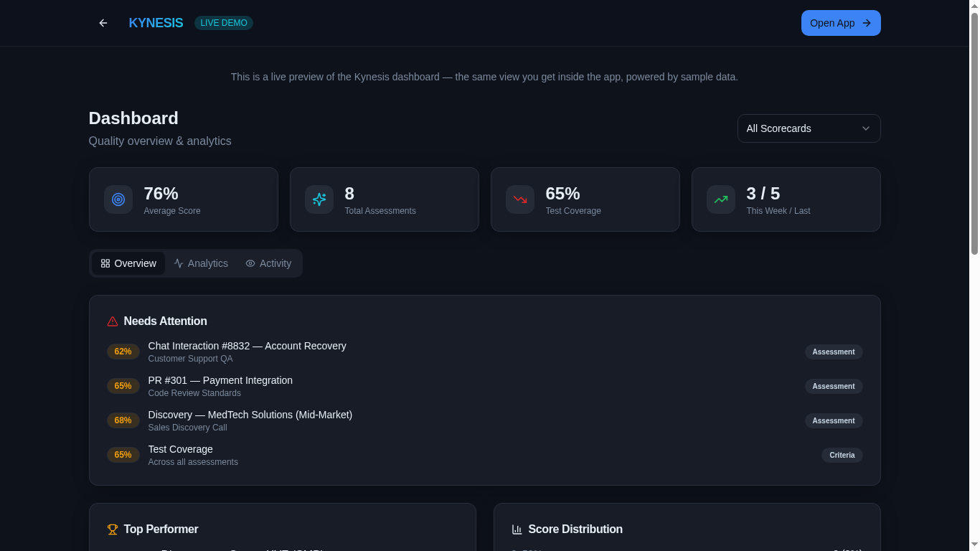Screen dimensions: 980x551
Task: Click the 62% score badge
Action: [x=123, y=352]
